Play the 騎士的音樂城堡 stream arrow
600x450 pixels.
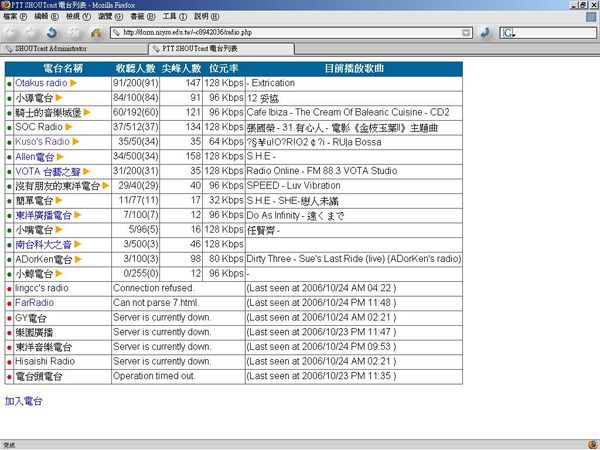click(87, 112)
